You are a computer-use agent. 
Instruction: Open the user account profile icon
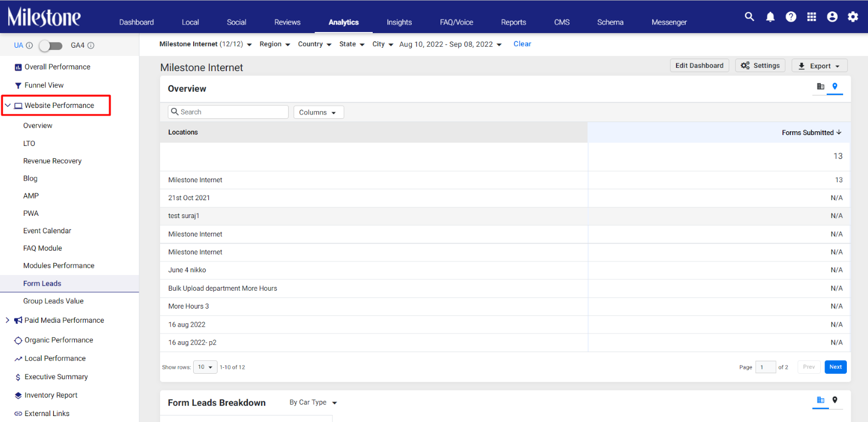coord(832,17)
